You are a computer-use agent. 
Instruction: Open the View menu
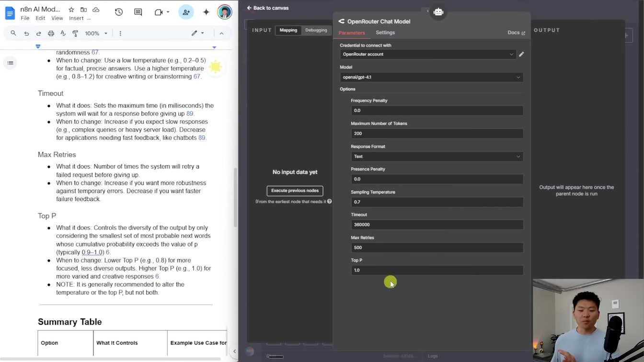point(57,18)
